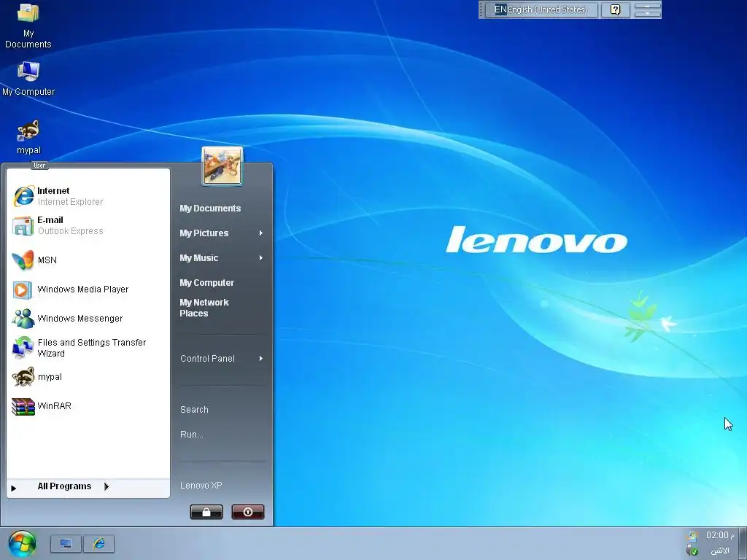Open the MSN butterfly icon
Image resolution: width=747 pixels, height=560 pixels.
coord(23,260)
